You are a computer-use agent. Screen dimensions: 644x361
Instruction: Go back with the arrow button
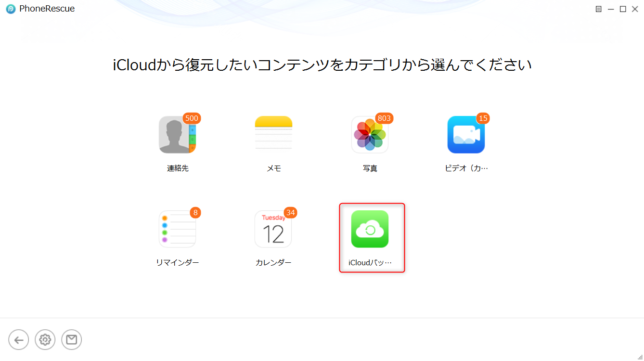(x=19, y=340)
